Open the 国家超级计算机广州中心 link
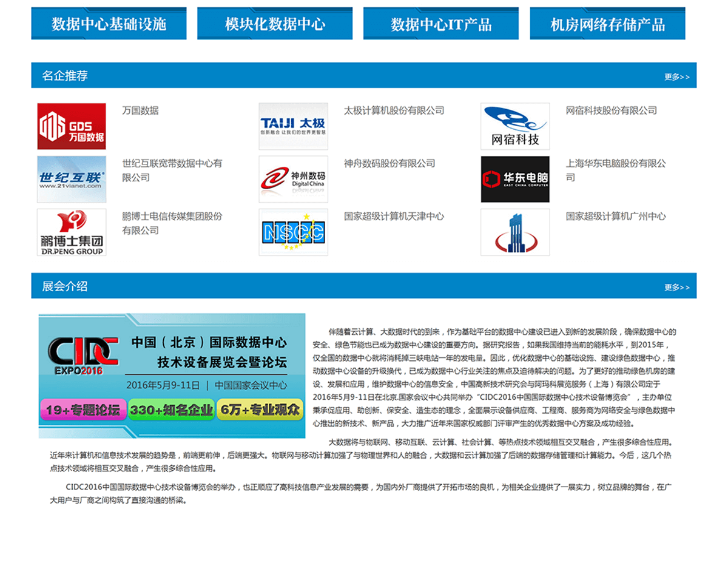Screen dimensions: 728x563 [x=616, y=216]
